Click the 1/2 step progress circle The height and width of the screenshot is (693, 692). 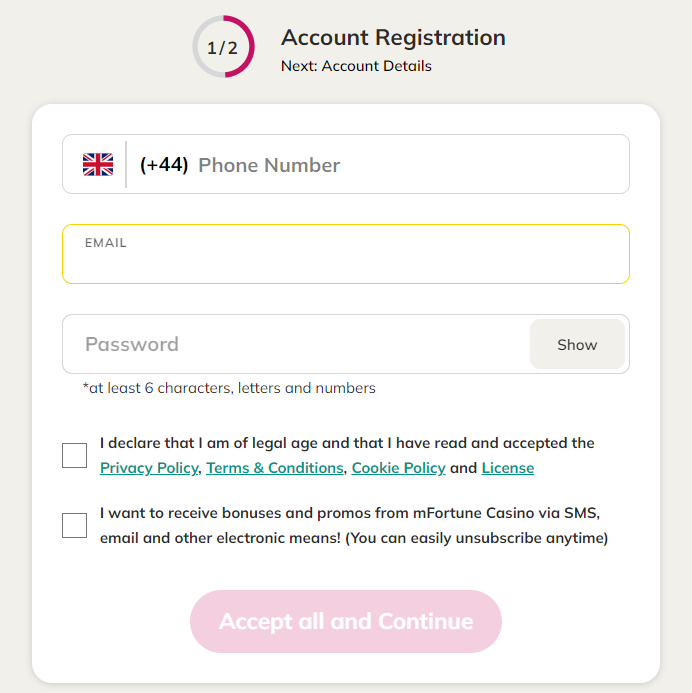[223, 47]
